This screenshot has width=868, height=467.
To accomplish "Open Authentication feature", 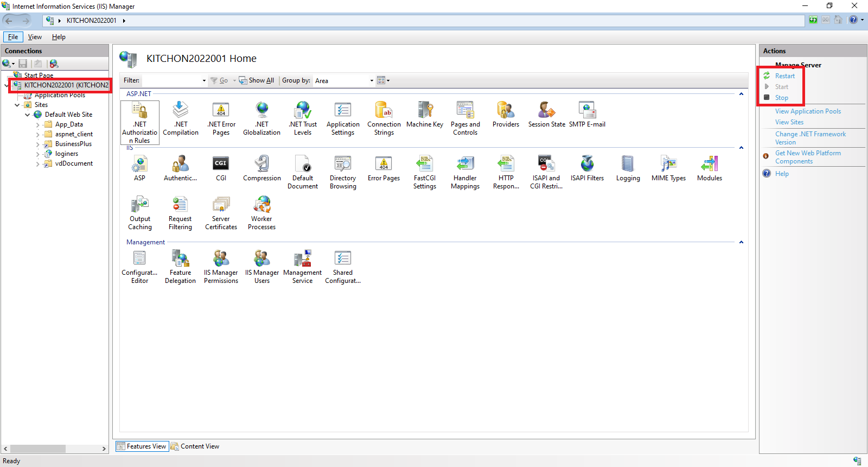I will point(181,168).
